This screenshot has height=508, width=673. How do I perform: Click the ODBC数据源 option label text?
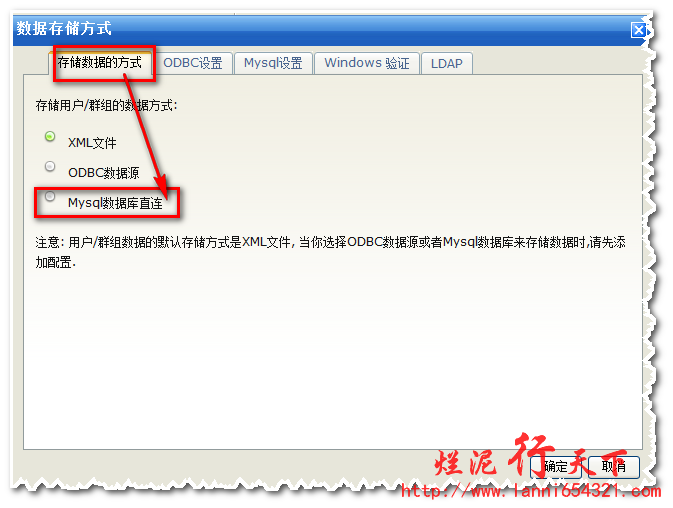103,173
